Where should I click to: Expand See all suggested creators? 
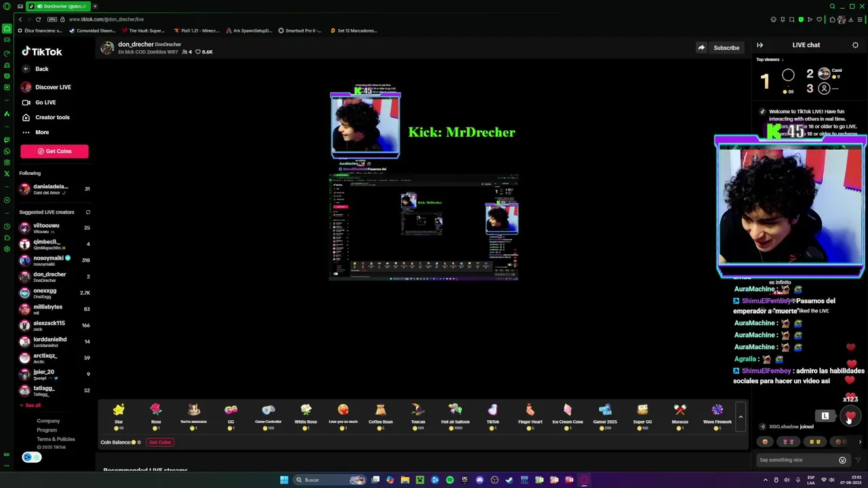(31, 405)
